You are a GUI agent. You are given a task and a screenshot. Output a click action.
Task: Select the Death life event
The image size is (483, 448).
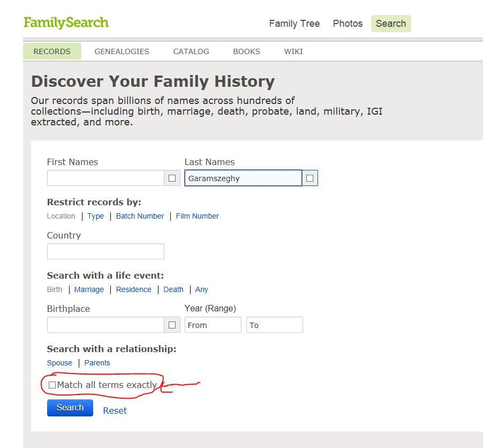(173, 289)
